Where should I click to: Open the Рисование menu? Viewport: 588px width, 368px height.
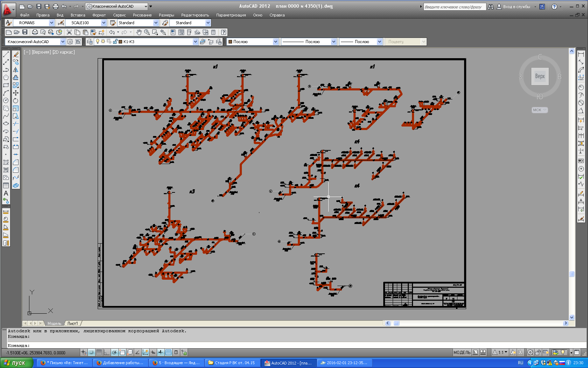coord(142,15)
